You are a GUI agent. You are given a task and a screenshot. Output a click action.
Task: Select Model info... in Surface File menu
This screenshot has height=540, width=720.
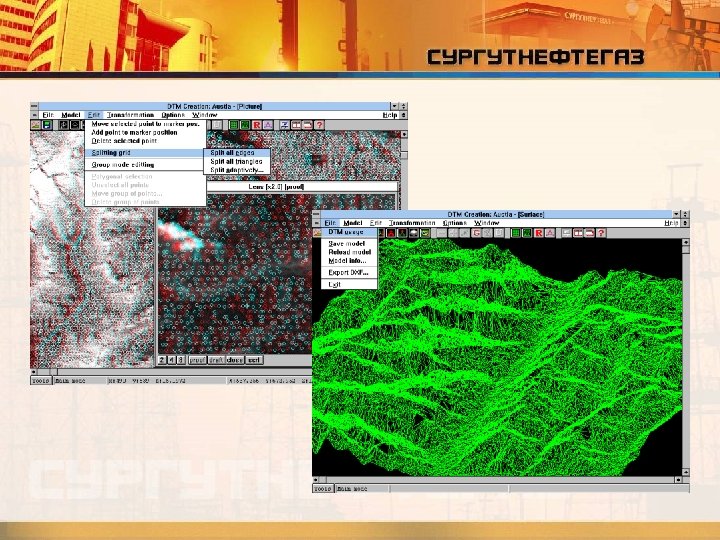pos(349,261)
